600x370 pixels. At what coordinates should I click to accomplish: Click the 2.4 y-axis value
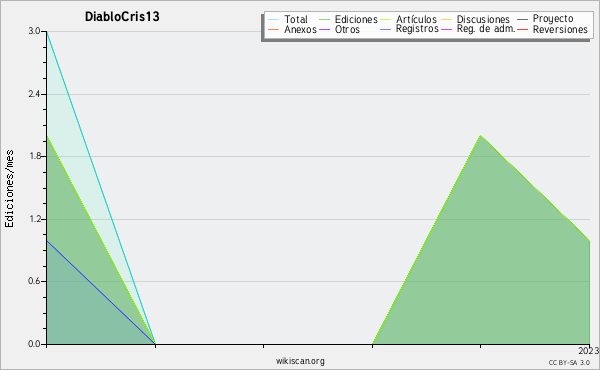point(34,94)
